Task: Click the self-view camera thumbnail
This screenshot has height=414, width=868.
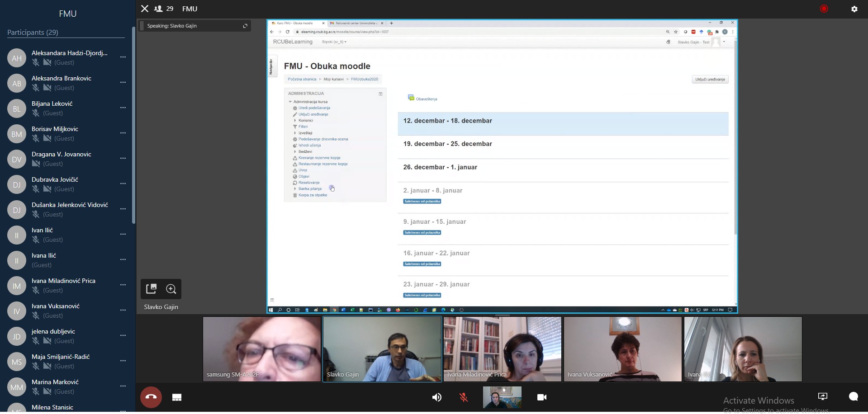Action: 502,397
